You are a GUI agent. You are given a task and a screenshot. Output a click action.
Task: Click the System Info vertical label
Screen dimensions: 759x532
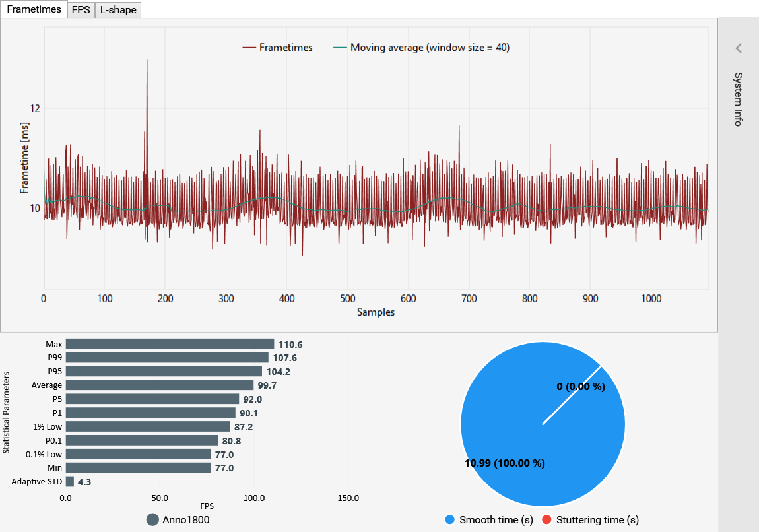pyautogui.click(x=738, y=99)
